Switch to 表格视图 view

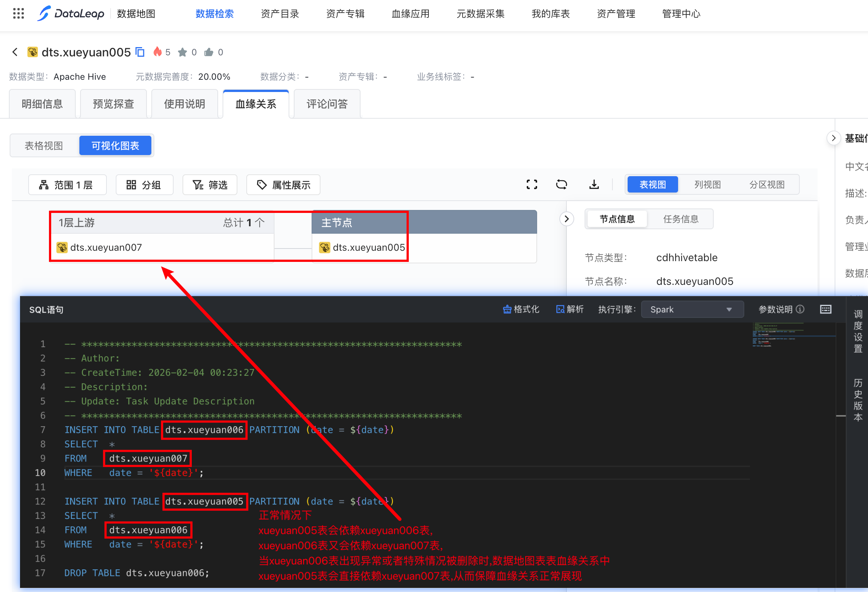(44, 146)
